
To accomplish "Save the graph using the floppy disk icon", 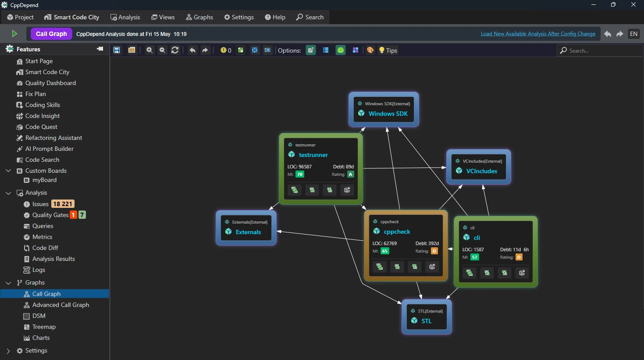I will 117,50.
